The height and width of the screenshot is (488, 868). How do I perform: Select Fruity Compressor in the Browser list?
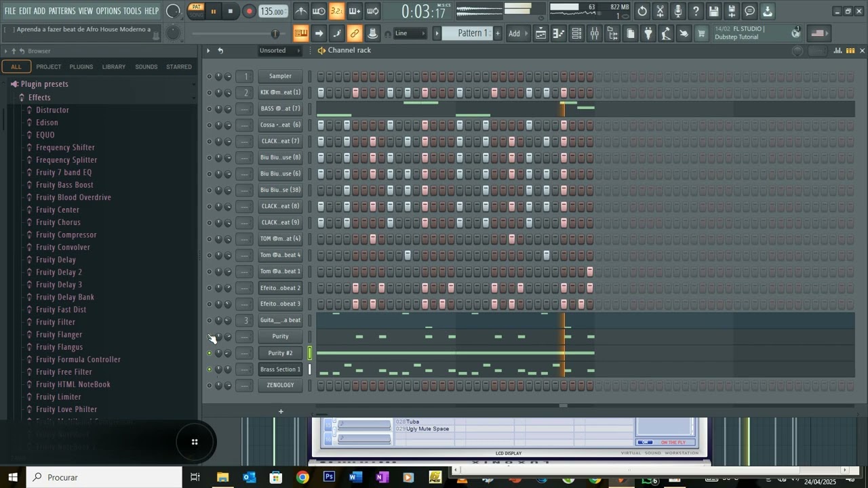point(66,235)
